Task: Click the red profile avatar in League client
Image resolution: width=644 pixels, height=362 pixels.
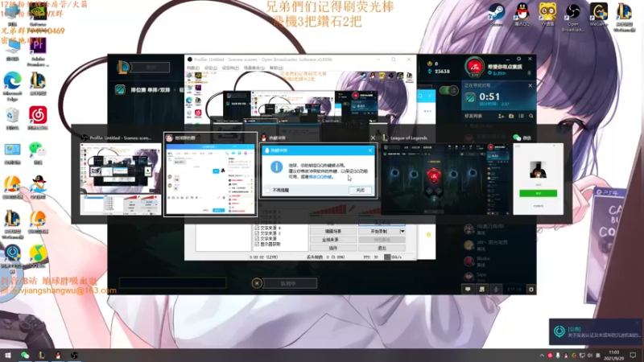Action: (475, 67)
